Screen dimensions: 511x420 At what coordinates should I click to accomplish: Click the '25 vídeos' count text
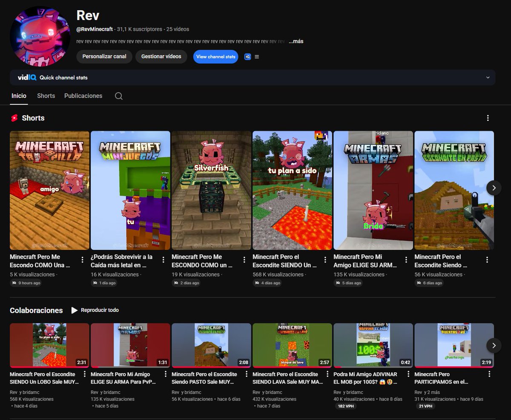click(178, 29)
